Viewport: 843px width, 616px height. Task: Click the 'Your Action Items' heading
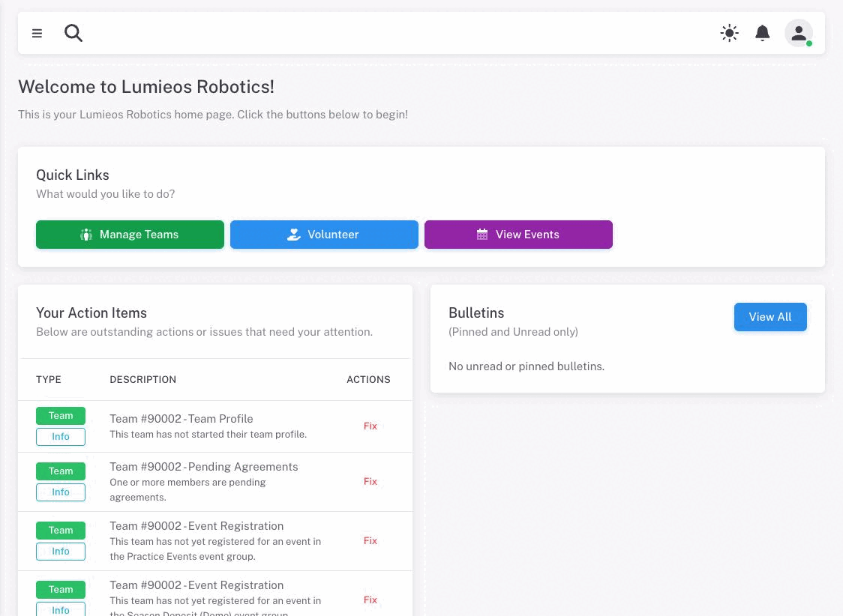91,313
